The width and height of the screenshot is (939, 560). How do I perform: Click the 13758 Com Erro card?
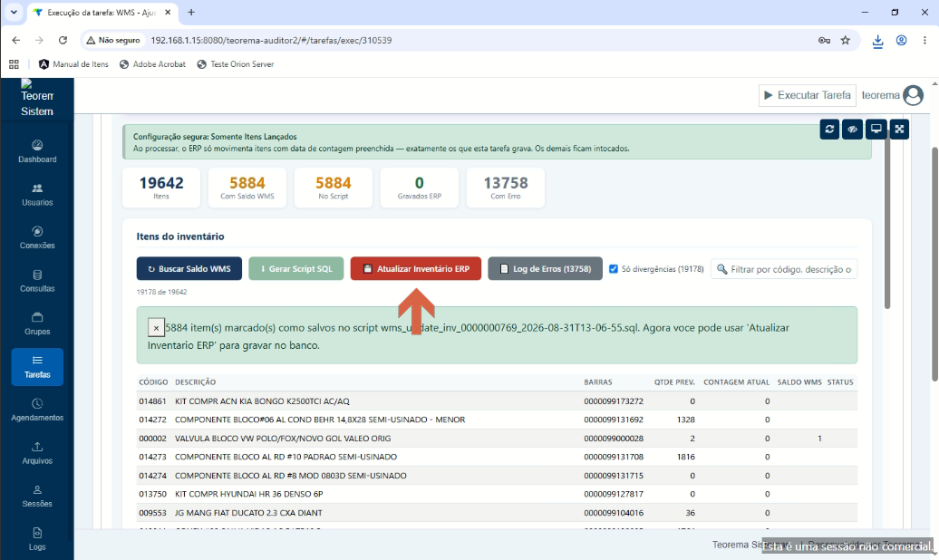(x=506, y=188)
